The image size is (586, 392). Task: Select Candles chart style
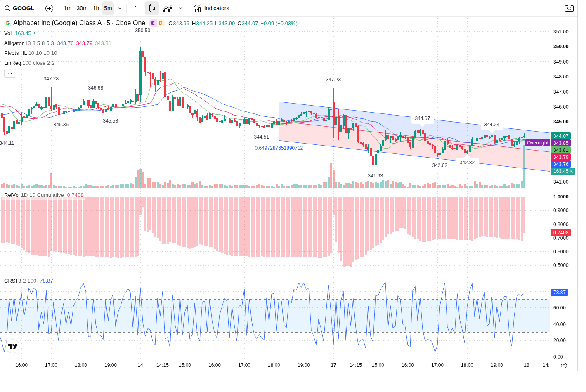[152, 8]
